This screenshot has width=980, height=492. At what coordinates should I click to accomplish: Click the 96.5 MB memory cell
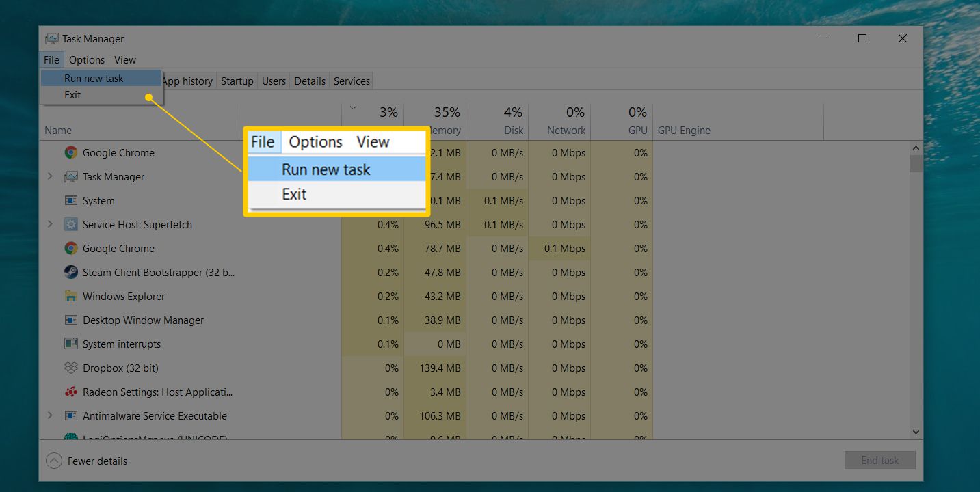click(x=435, y=224)
